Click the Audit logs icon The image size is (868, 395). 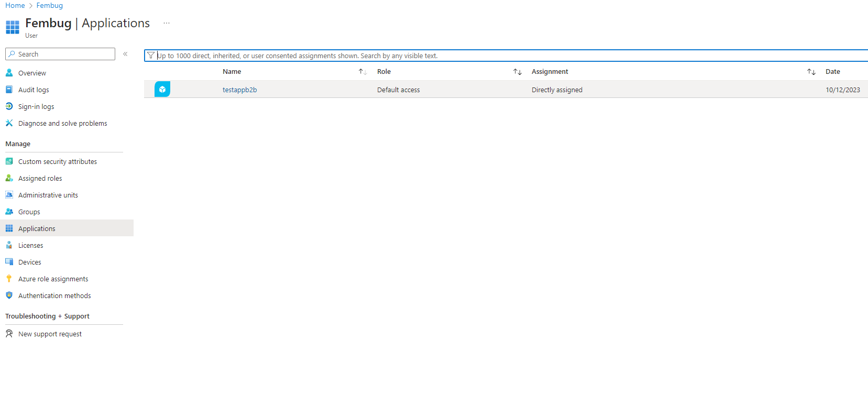9,90
